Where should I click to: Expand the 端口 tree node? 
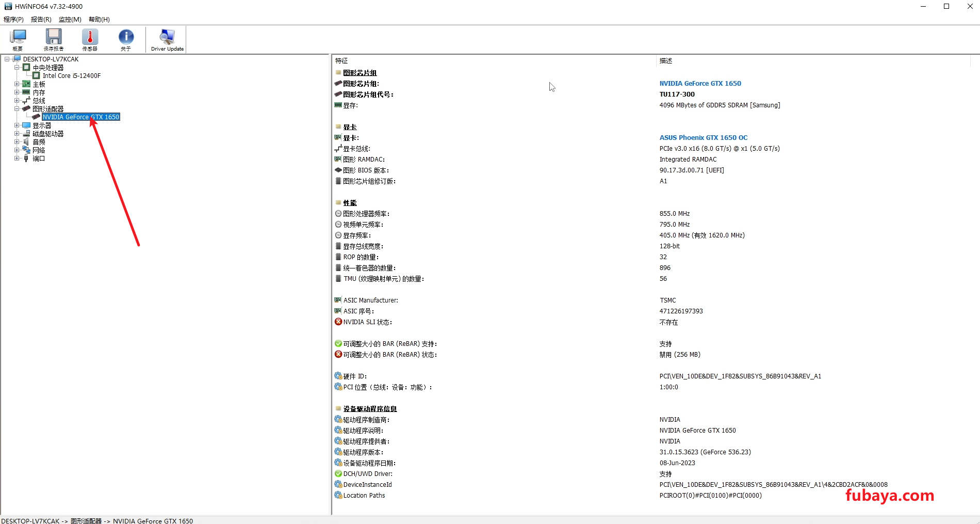coord(17,158)
